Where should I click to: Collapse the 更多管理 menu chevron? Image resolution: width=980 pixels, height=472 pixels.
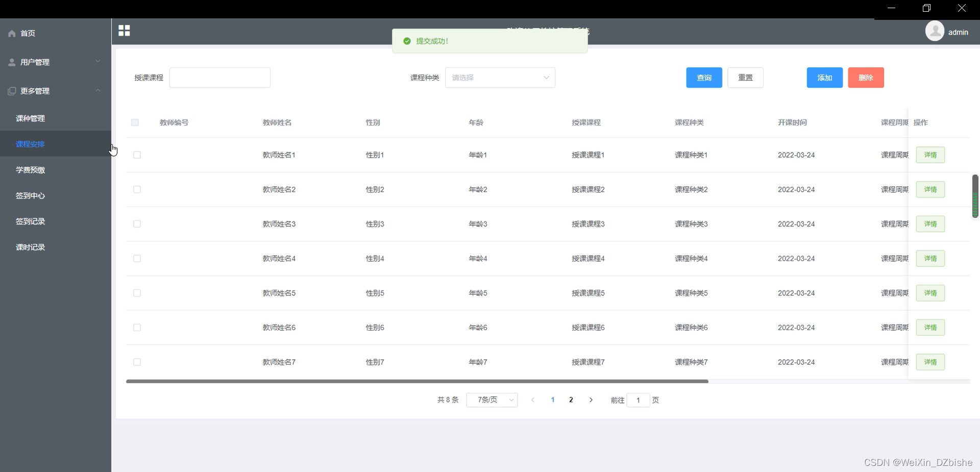[98, 90]
